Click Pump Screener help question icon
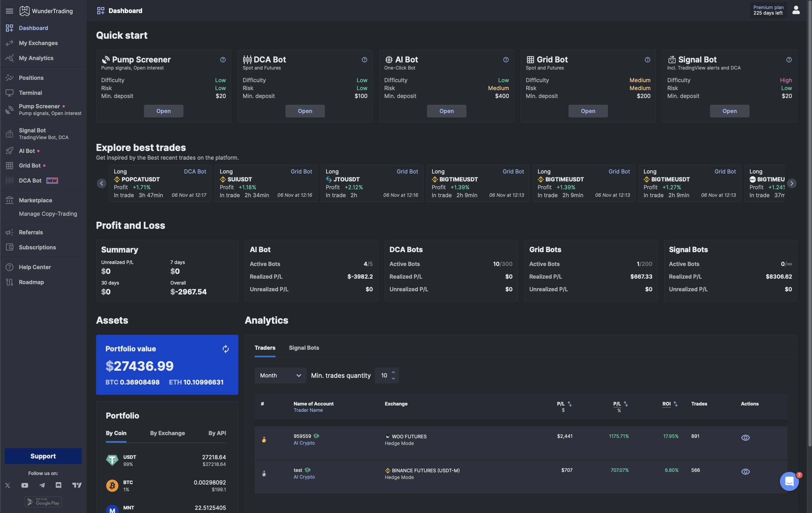Image resolution: width=812 pixels, height=513 pixels. click(x=223, y=60)
